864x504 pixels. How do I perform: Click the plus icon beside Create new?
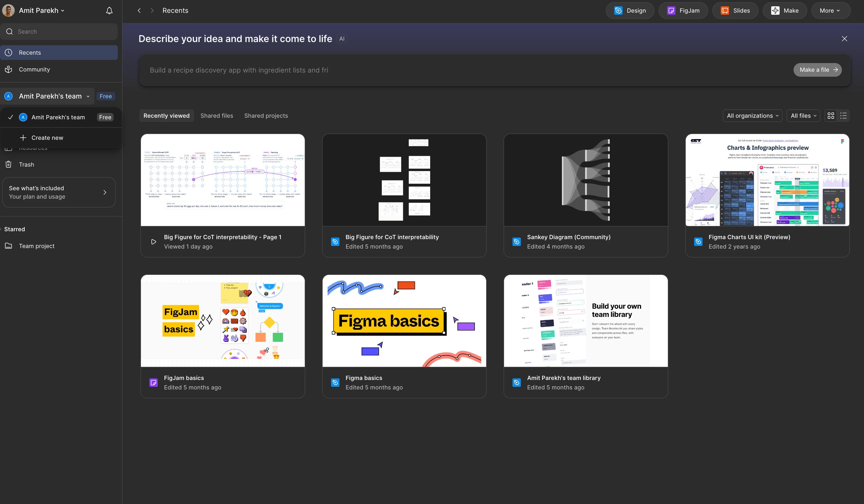coord(23,138)
